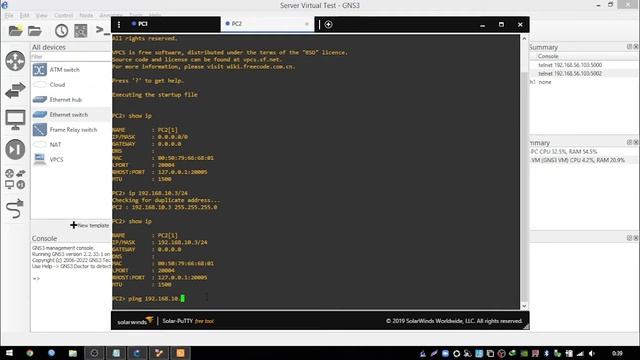Browse switches via the sidebar arrows icon
This screenshot has height=360, width=640.
point(15,90)
